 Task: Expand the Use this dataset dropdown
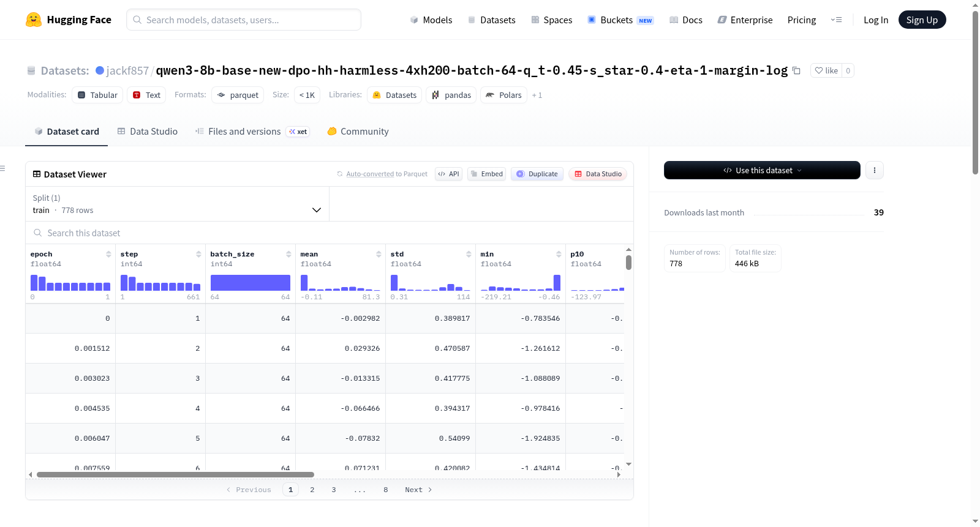762,170
